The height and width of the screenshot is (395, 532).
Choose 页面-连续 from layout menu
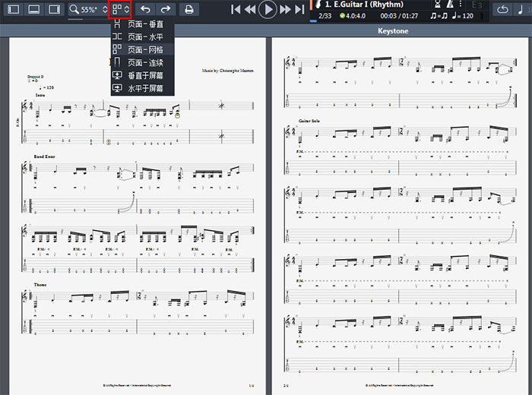click(144, 63)
